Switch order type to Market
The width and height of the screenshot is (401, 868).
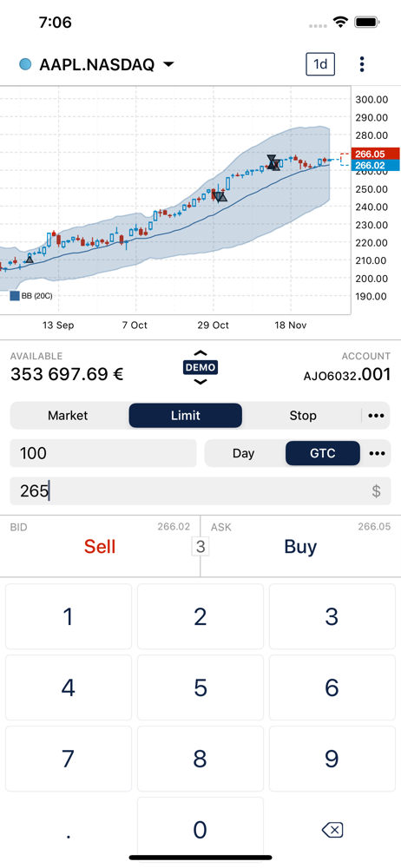pyautogui.click(x=68, y=415)
